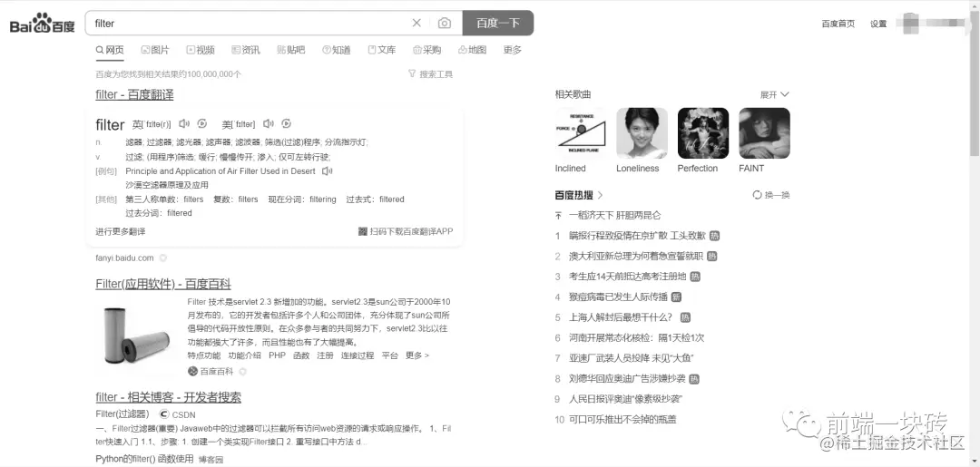
Task: Click the British pronunciation repeat icon
Action: (201, 123)
